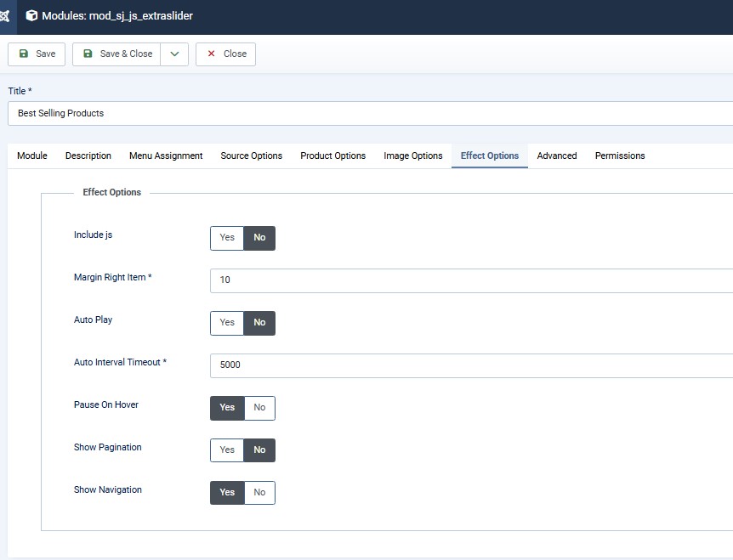733x560 pixels.
Task: Set Show Navigation to No
Action: [259, 493]
